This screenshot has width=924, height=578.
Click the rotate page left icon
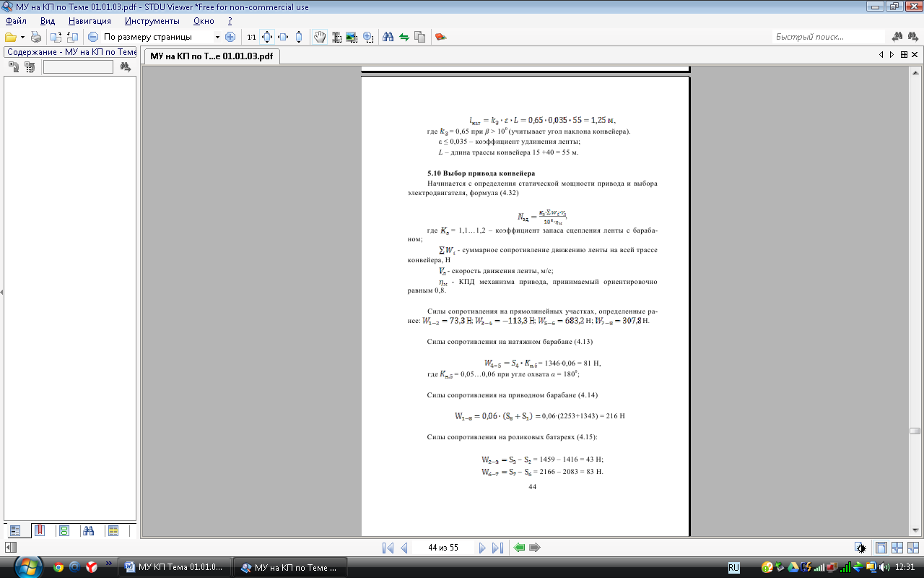[x=56, y=37]
